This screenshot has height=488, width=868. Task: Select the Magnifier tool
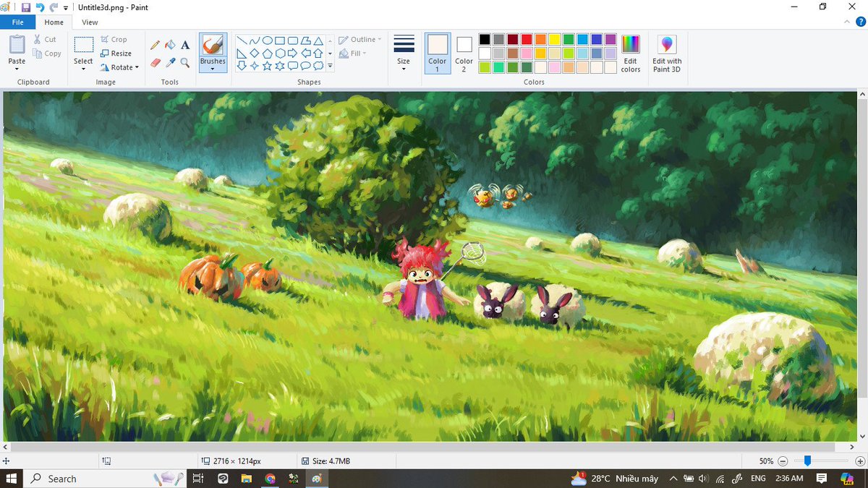click(x=185, y=63)
